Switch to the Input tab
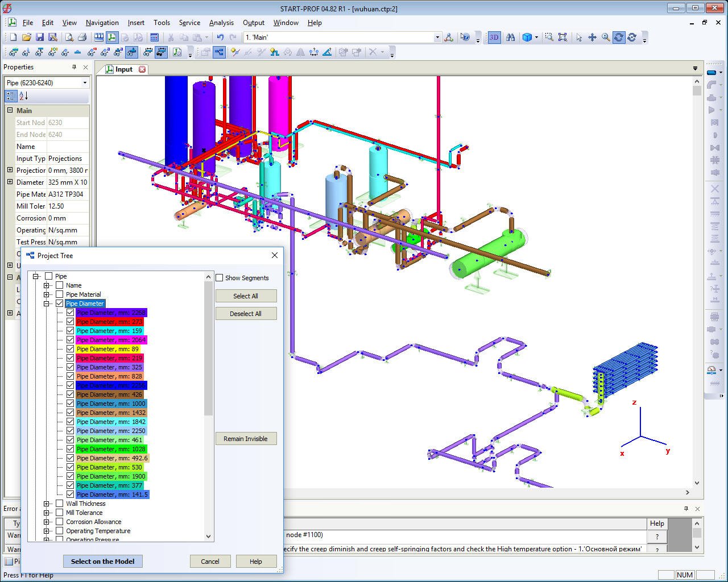 click(x=123, y=69)
